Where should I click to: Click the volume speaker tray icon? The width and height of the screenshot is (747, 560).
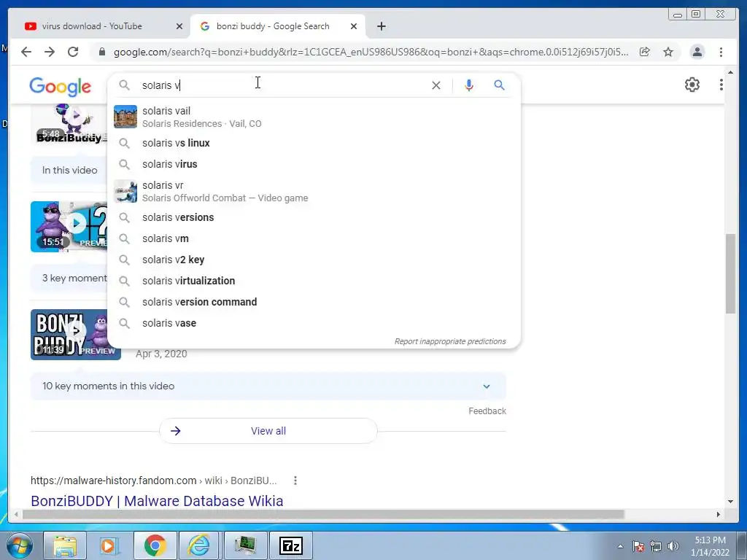(x=673, y=546)
